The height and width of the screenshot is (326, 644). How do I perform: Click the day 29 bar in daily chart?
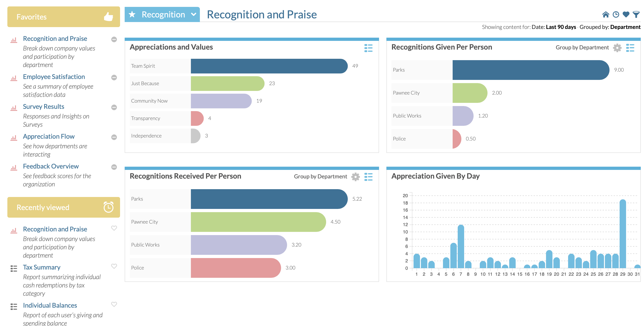click(623, 234)
